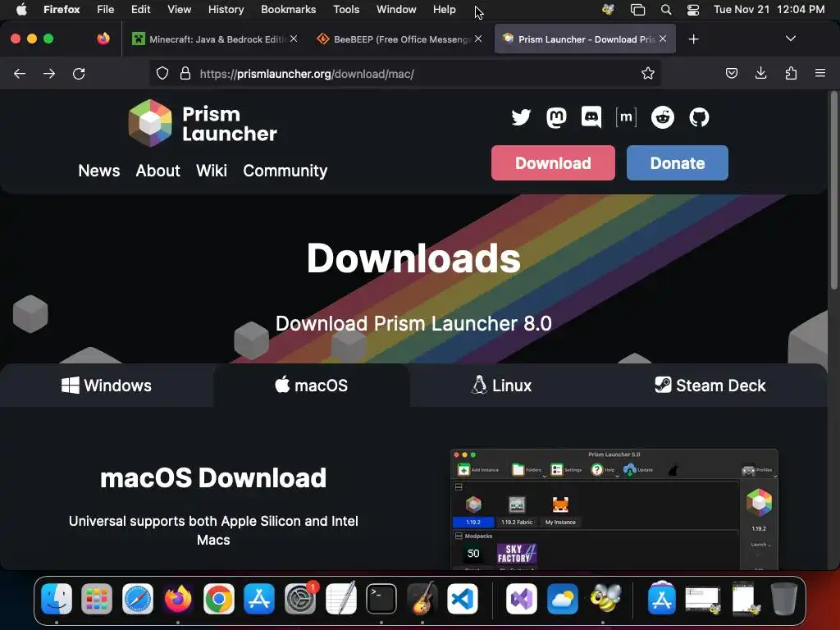840x630 pixels.
Task: Open the Apple menu
Action: (x=21, y=10)
